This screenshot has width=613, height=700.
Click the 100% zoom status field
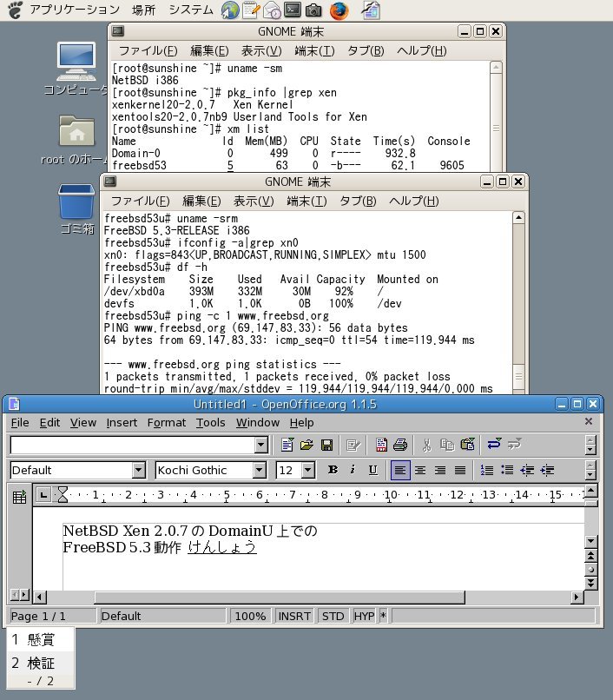(250, 616)
